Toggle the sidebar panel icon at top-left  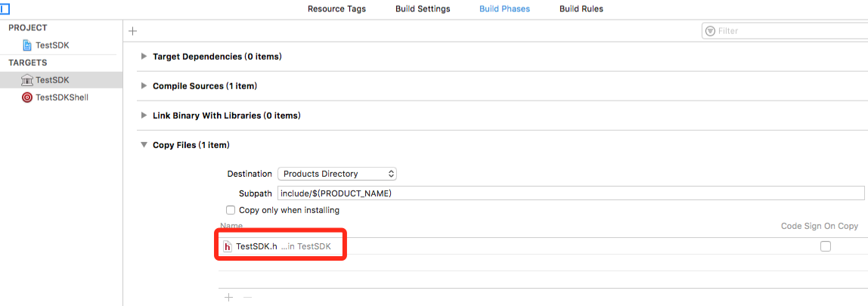pos(4,9)
